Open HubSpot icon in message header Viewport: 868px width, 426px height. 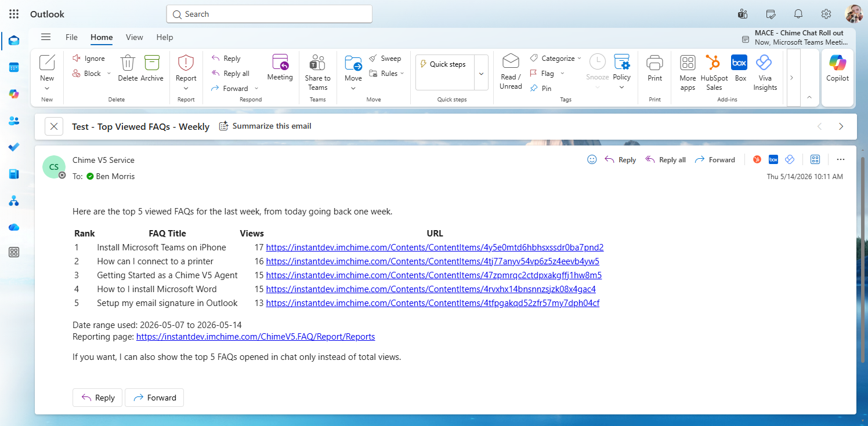757,159
